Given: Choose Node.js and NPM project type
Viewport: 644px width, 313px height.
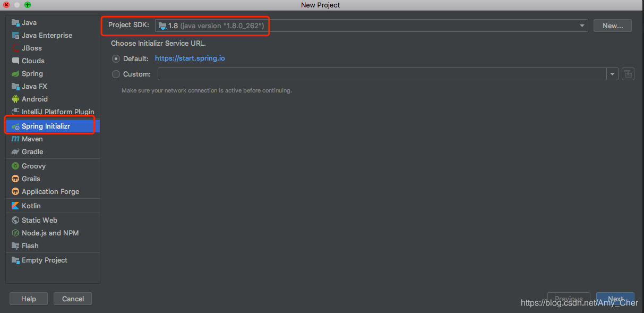Looking at the screenshot, I should [53, 233].
